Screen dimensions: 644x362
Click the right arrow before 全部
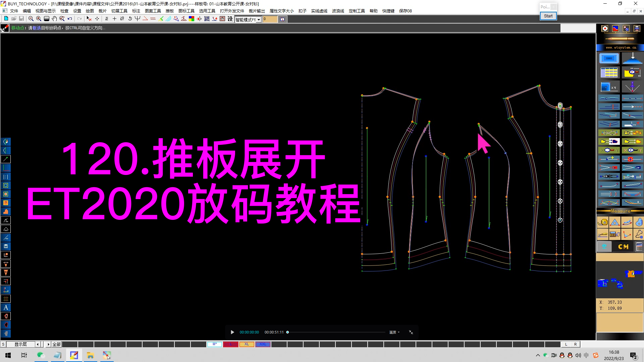(x=48, y=344)
